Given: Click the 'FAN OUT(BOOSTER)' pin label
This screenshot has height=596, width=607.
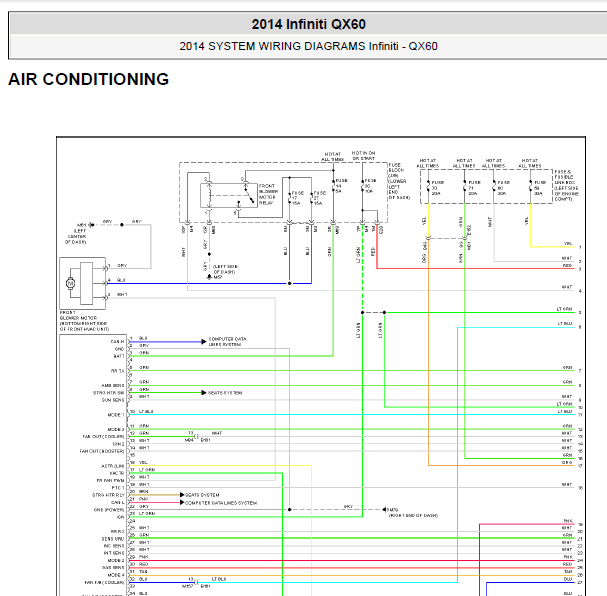Looking at the screenshot, I should (102, 451).
